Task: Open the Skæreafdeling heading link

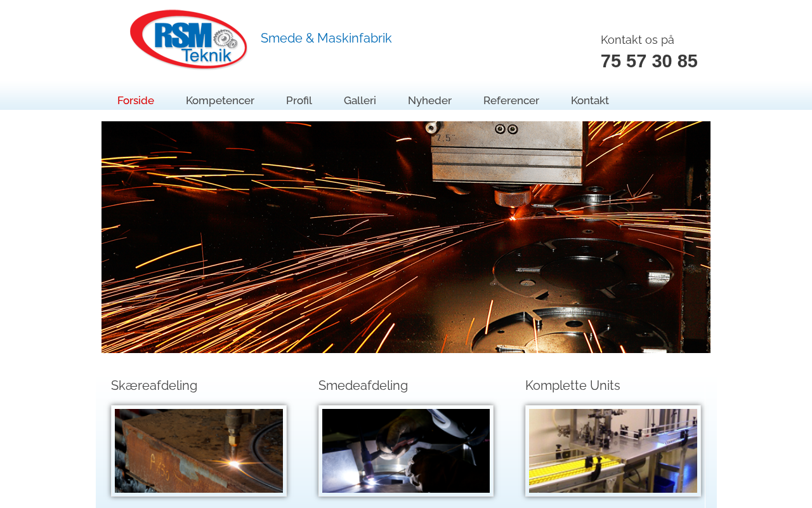Action: click(x=154, y=385)
